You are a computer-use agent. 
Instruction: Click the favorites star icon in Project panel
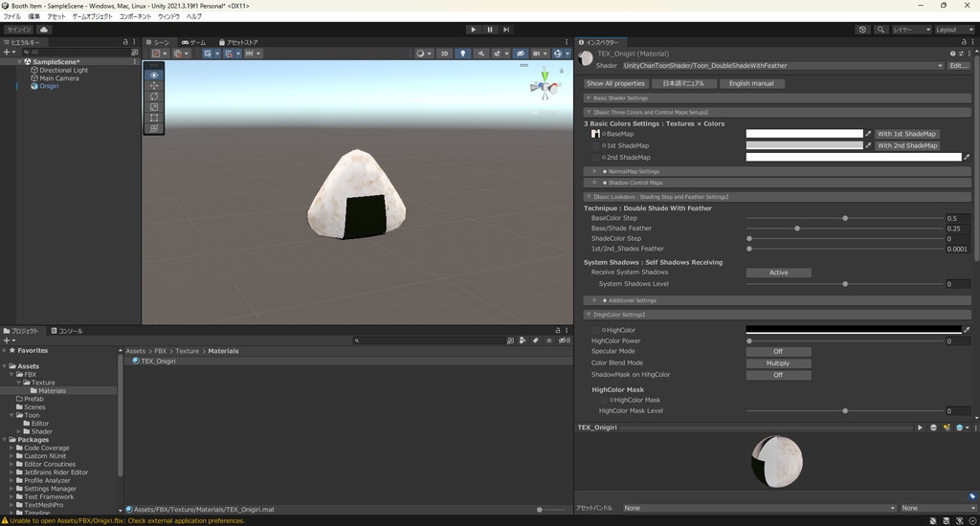(x=549, y=340)
